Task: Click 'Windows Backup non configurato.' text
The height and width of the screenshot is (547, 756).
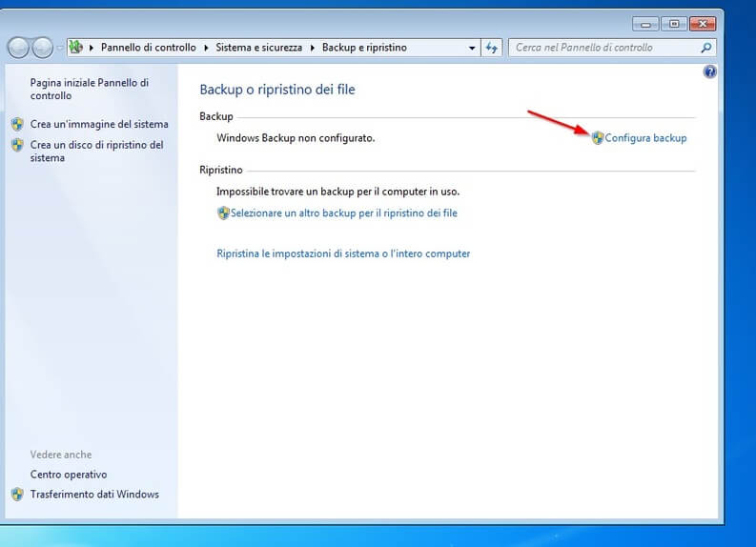Action: coord(296,138)
